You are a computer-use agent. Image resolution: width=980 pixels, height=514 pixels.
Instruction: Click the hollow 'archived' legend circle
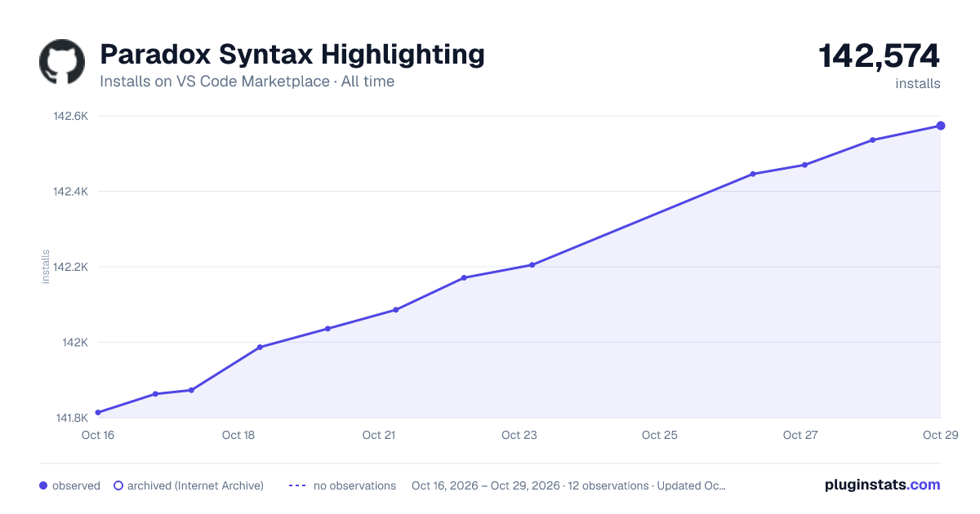(x=118, y=485)
